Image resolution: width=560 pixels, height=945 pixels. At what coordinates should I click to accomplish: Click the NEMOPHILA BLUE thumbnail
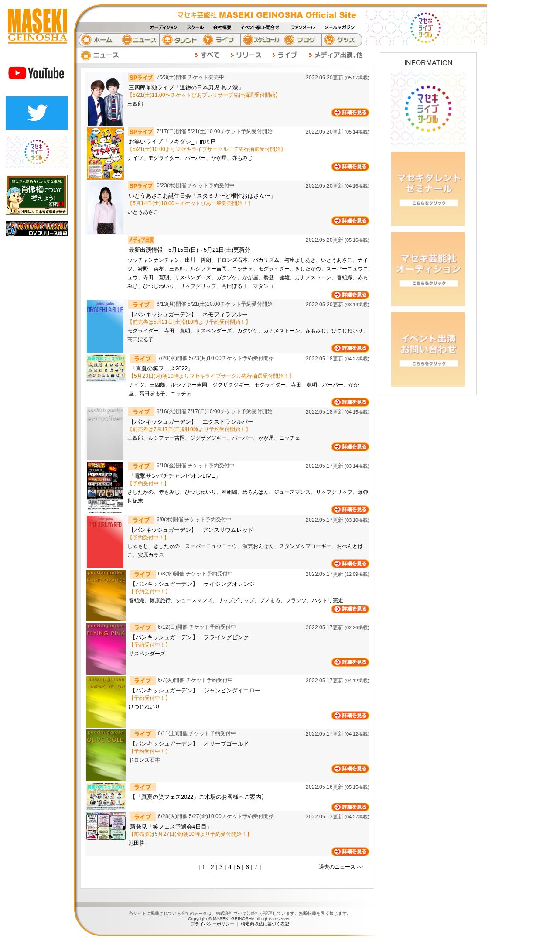pos(105,326)
